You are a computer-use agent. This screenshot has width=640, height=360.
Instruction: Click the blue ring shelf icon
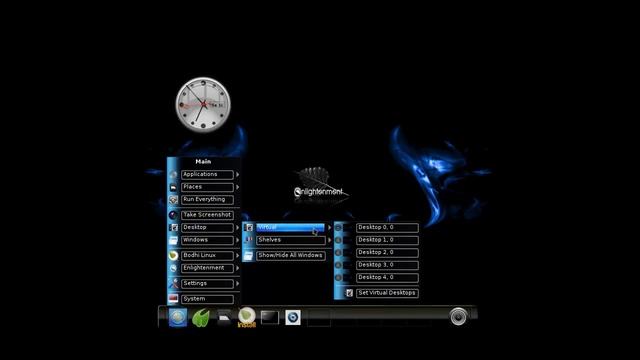293,317
